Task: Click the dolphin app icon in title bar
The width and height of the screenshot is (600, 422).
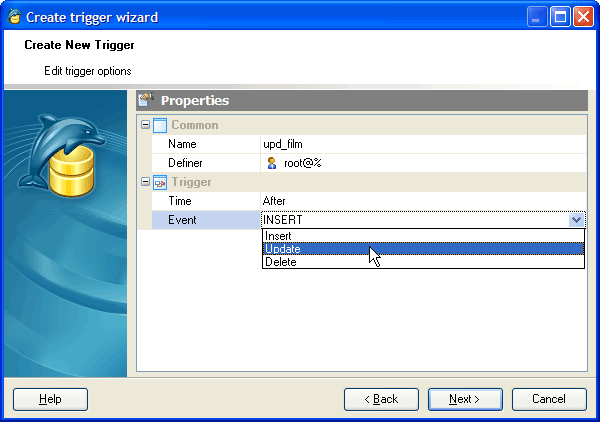Action: [x=13, y=16]
